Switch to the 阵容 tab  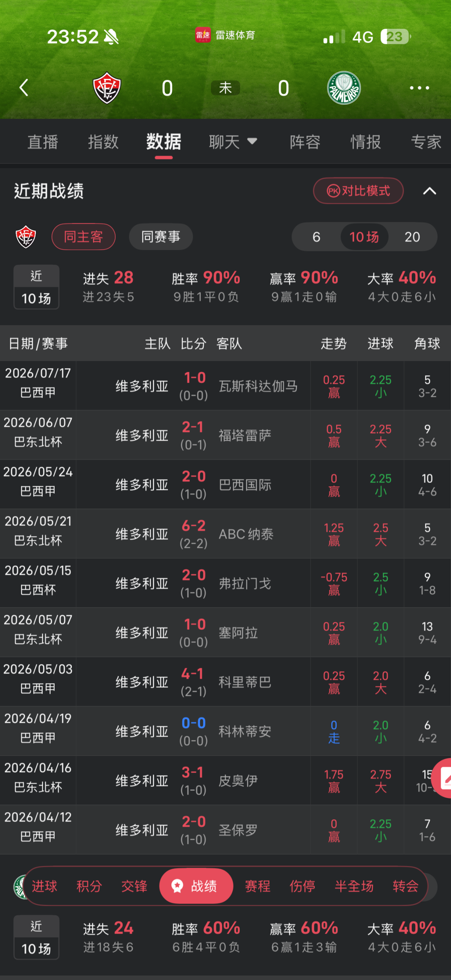point(305,142)
